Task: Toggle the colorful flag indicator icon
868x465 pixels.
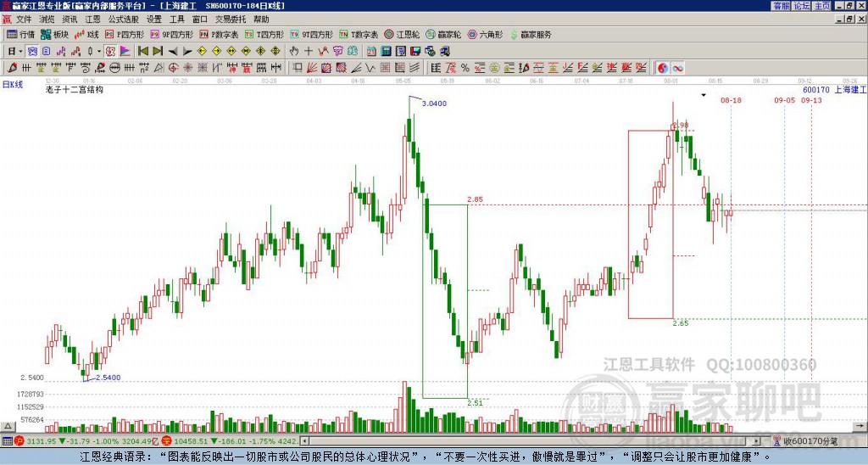Action: tap(125, 51)
